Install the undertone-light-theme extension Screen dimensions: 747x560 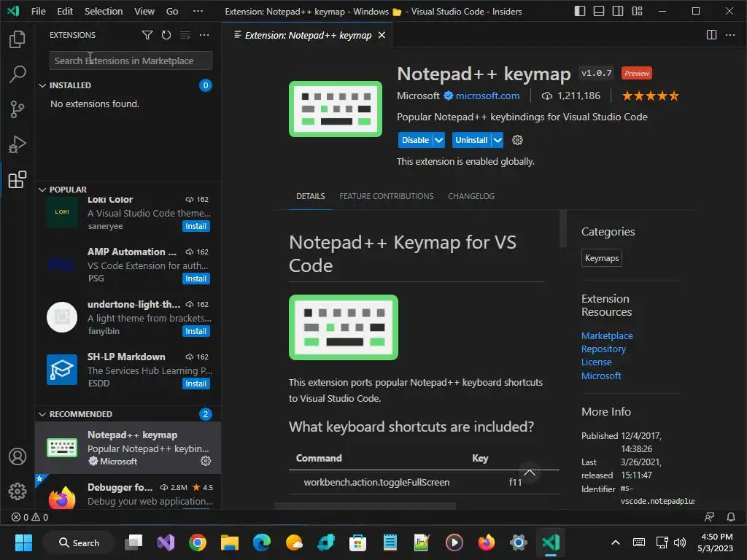tap(196, 331)
